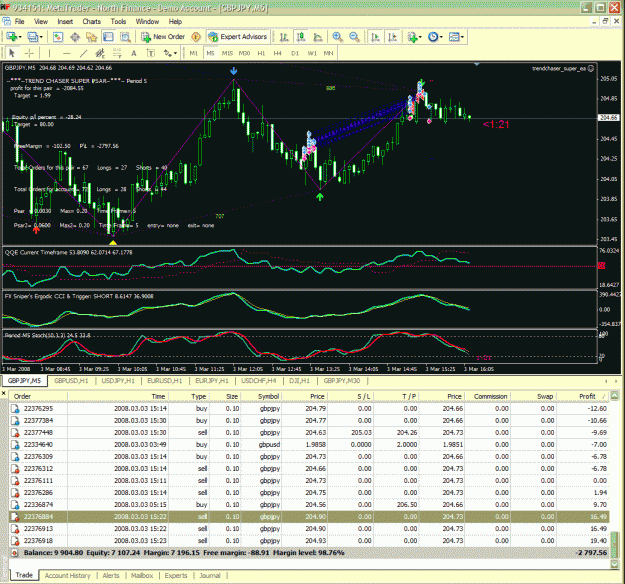
Task: Open the Data Window icon
Action: 75,37
